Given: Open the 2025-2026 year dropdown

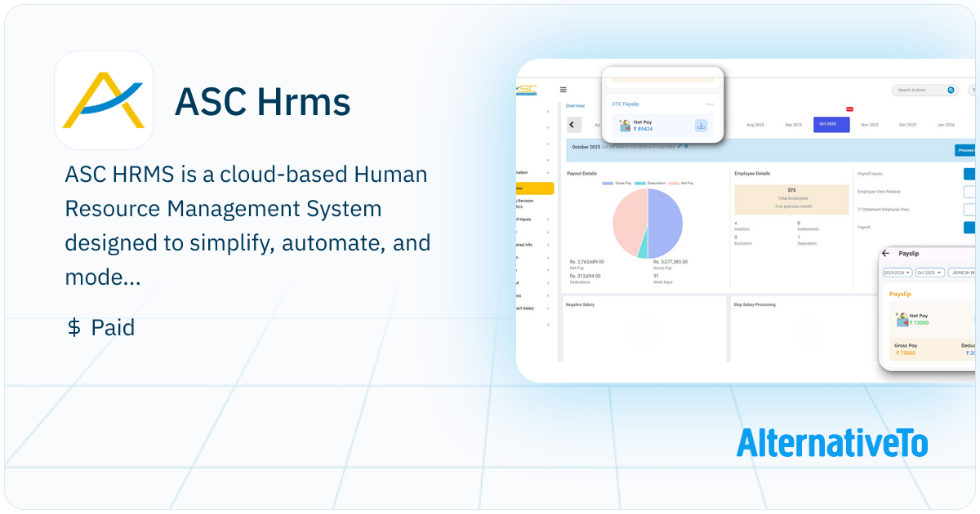Looking at the screenshot, I should click(897, 273).
